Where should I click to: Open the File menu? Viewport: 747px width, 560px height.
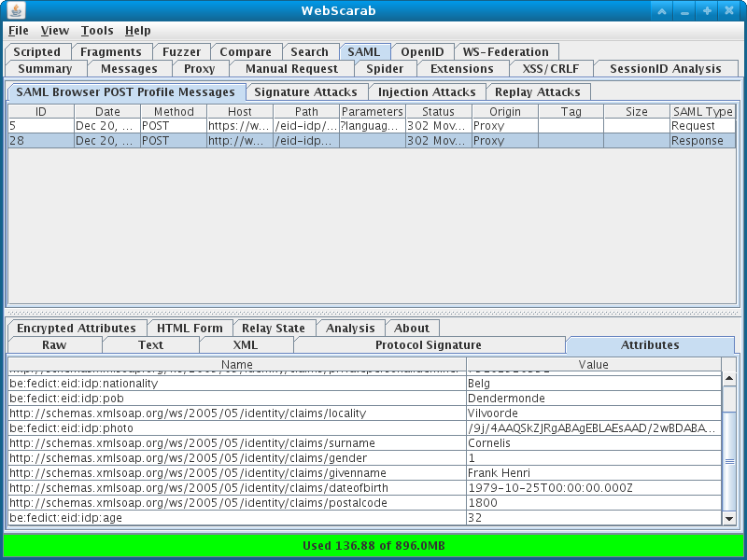[x=19, y=31]
